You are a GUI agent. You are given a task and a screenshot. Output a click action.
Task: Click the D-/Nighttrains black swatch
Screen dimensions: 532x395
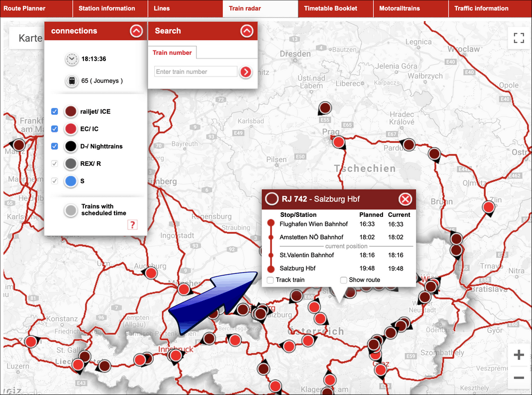pos(71,146)
